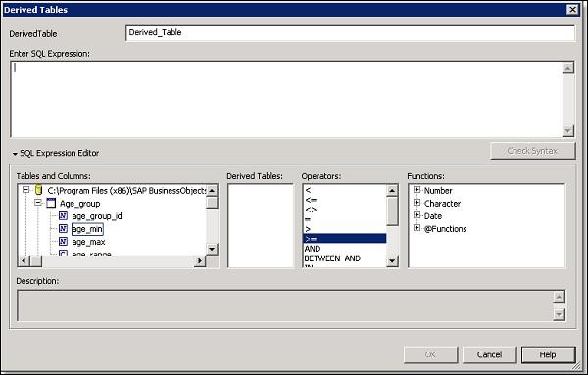
Task: Click into the DerivedTable name field
Action: pos(350,33)
